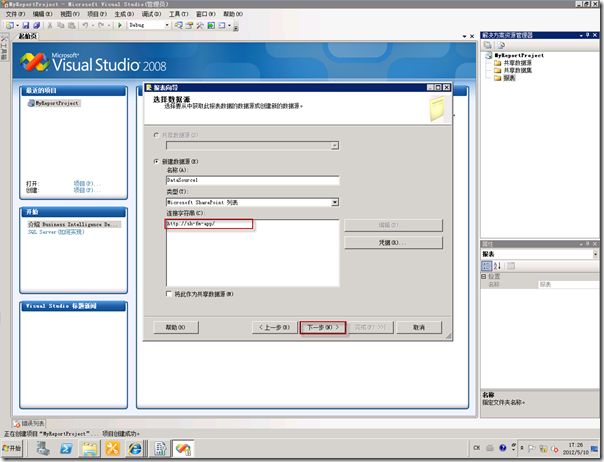Click the green arrow Start Page toolbar icon
The height and width of the screenshot is (462, 604).
click(x=211, y=25)
